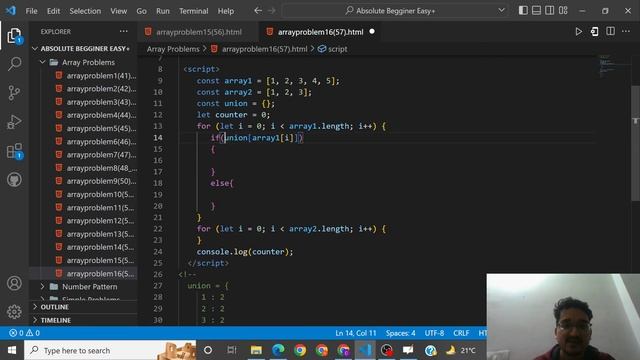Open the Accounts menu icon
The image size is (640, 360).
pyautogui.click(x=14, y=283)
